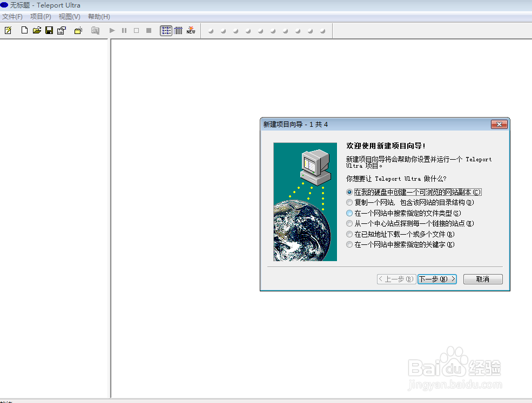532x403 pixels.
Task: Select 在我的硬盘中创建一个可浏览的网站副本 option
Action: click(414, 192)
